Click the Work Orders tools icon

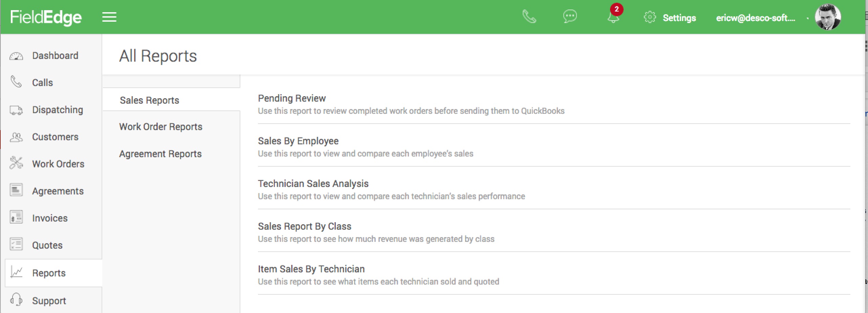16,163
